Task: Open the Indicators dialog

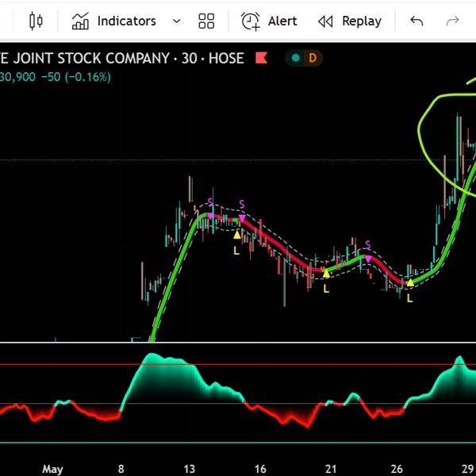Action: point(113,21)
